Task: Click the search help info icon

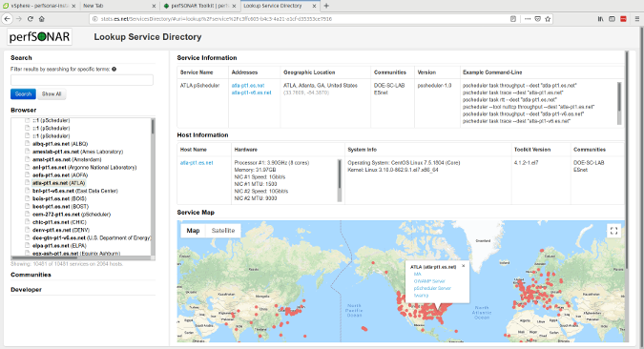Action: [114, 69]
